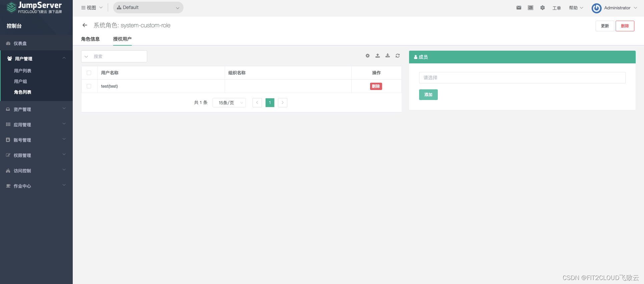Open the mail messages icon
Viewport: 644px width, 284px height.
(x=519, y=8)
